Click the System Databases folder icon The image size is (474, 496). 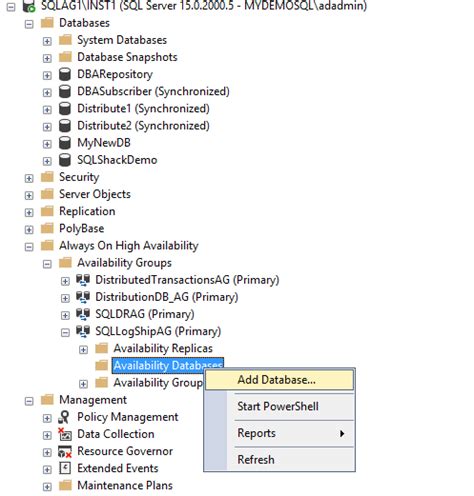(x=65, y=40)
